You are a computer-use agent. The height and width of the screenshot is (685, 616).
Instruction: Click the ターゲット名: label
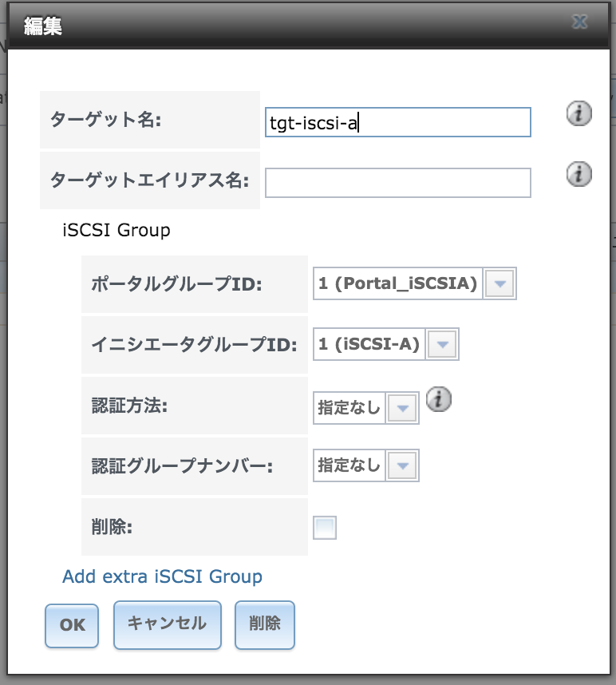(106, 120)
